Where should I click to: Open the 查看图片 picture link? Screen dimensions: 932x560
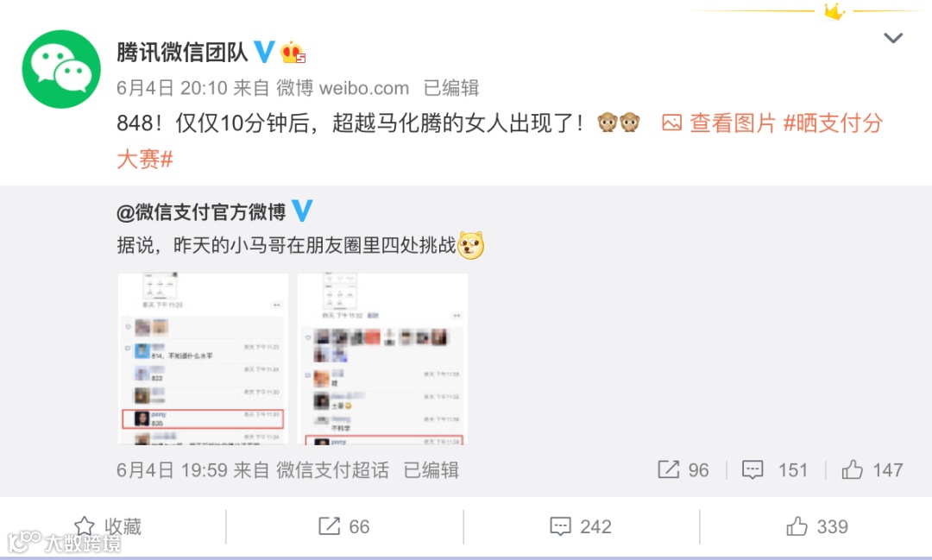click(x=719, y=123)
